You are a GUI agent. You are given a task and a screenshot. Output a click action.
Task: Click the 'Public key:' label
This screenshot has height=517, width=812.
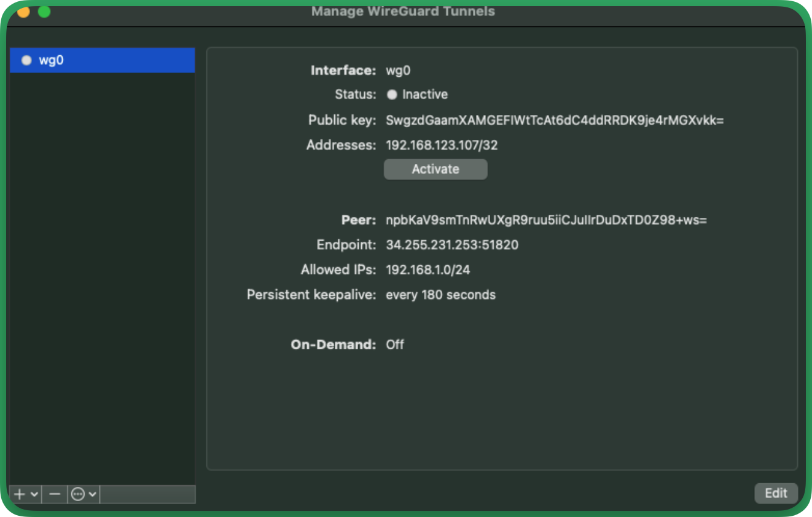pos(342,120)
